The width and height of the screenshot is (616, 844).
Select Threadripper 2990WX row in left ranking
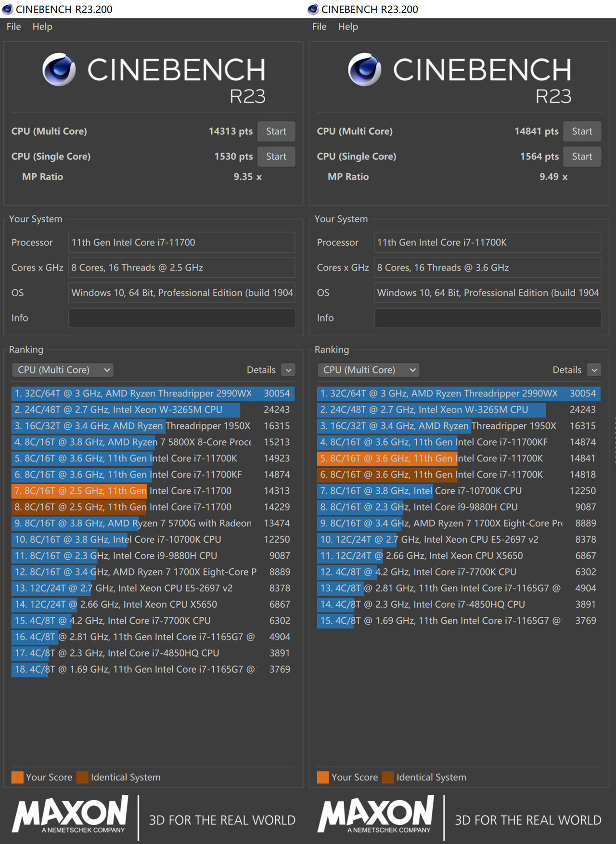(x=153, y=394)
